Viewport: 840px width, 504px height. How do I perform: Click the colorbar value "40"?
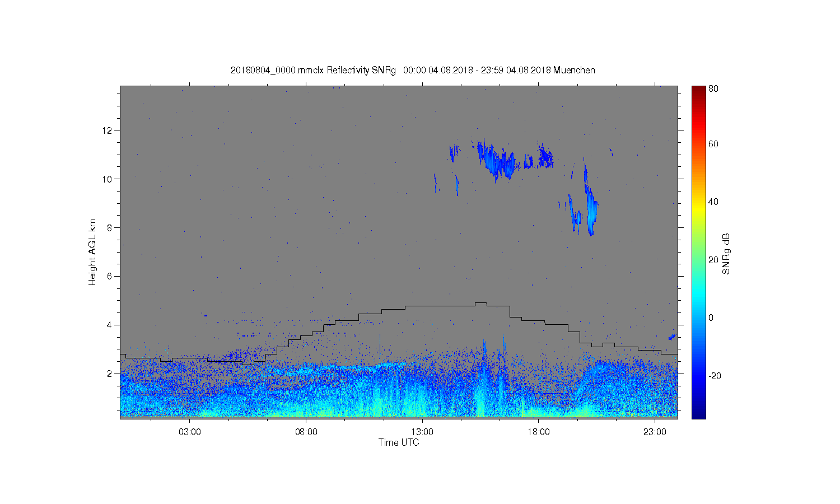[x=713, y=202]
